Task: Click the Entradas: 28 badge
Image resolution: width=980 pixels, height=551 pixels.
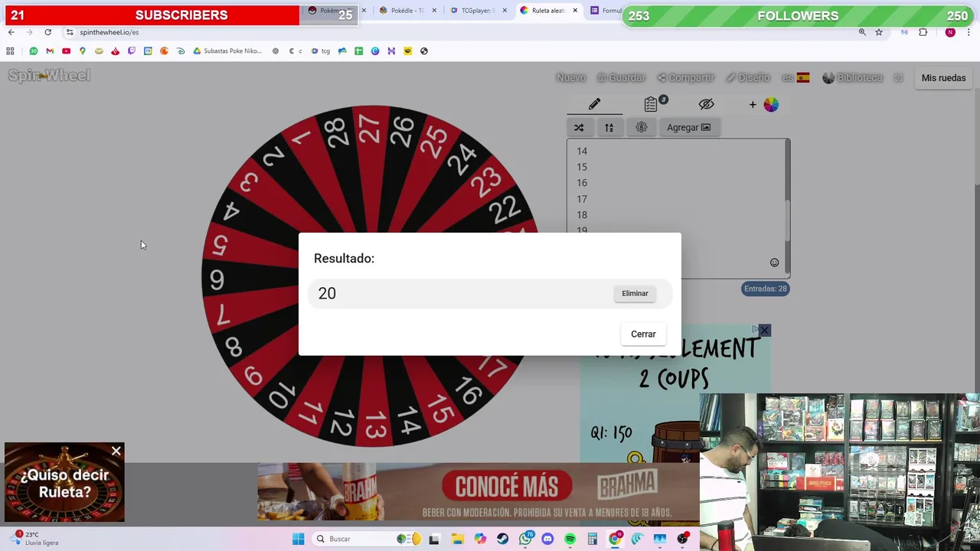Action: [x=765, y=289]
